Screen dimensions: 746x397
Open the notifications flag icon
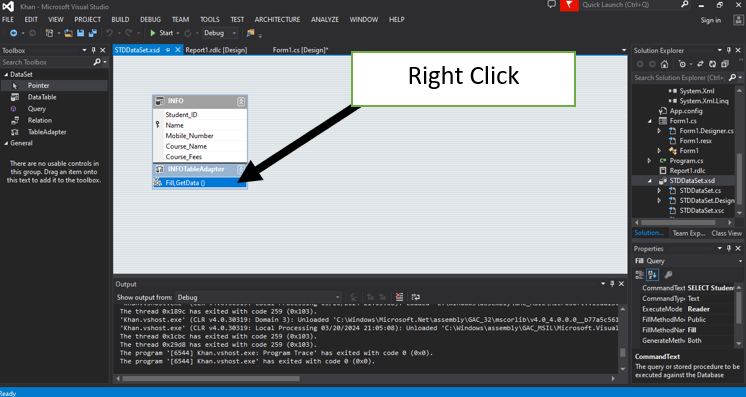569,5
